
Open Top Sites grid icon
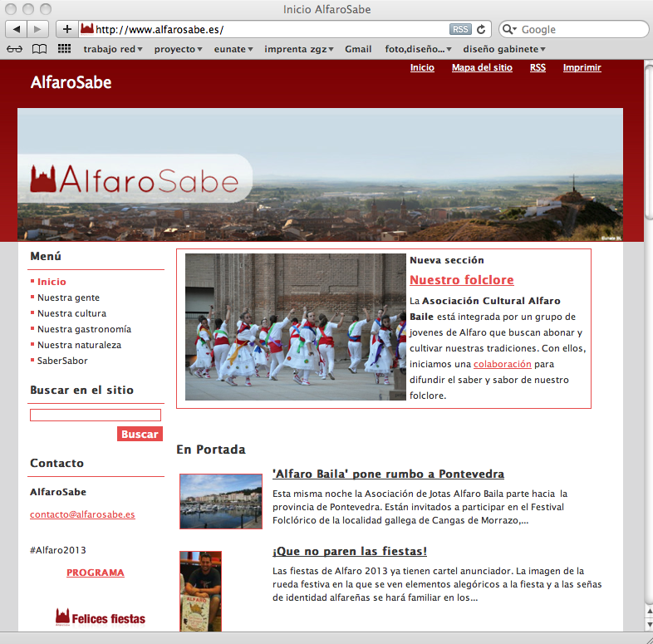pyautogui.click(x=64, y=49)
